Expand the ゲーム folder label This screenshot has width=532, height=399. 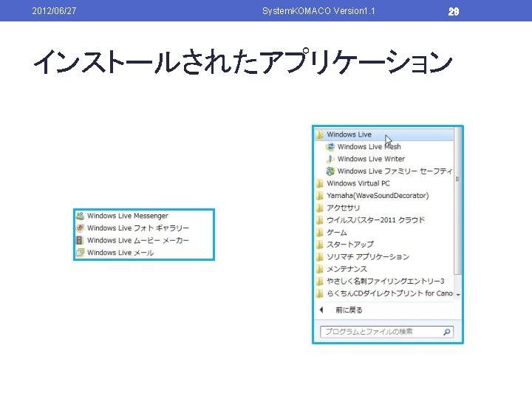tap(337, 233)
